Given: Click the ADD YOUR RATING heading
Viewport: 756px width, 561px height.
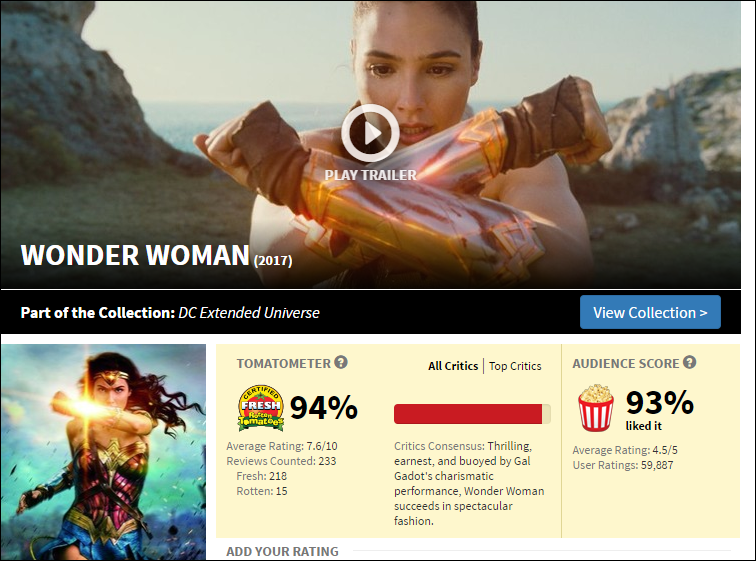Looking at the screenshot, I should tap(282, 551).
